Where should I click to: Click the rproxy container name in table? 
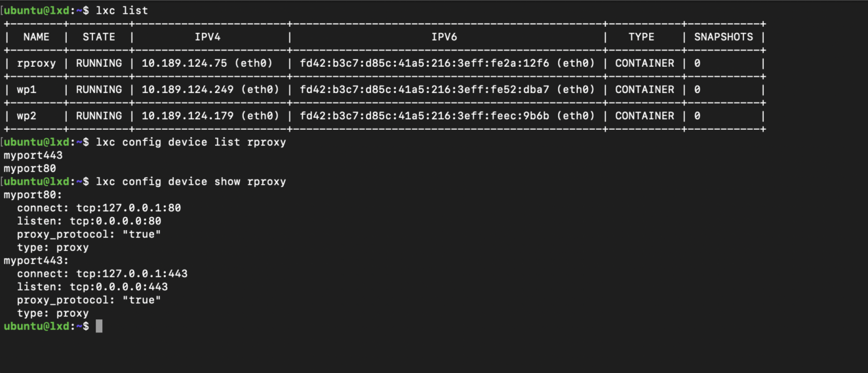(36, 64)
